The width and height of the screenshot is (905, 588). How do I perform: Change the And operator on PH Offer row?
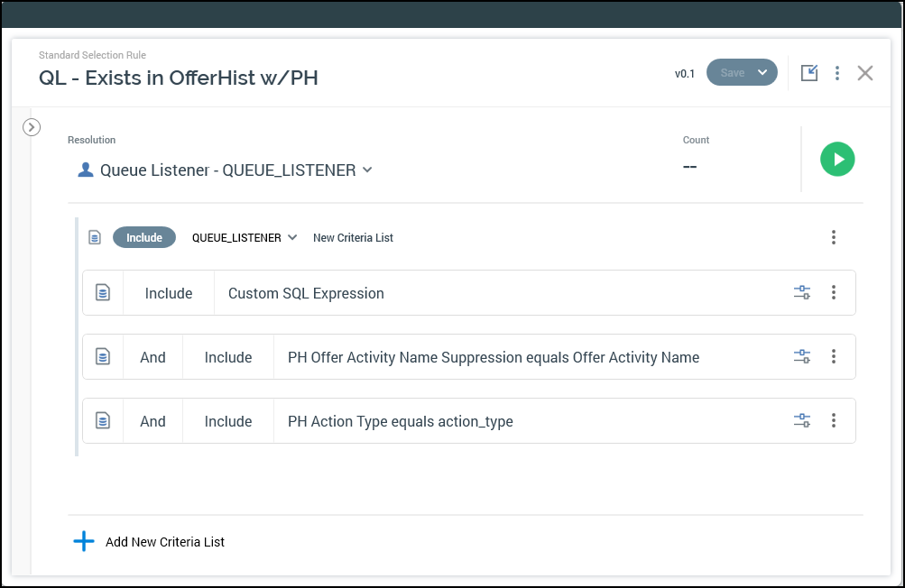[x=152, y=357]
